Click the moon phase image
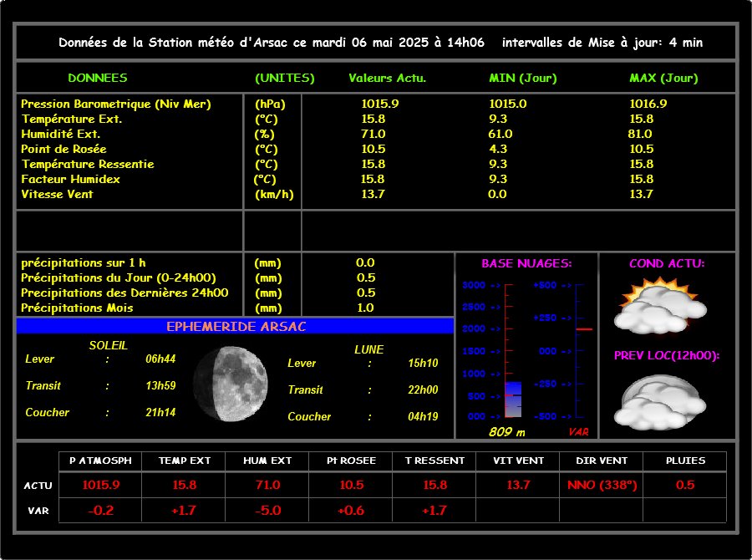This screenshot has height=560, width=752. [x=231, y=383]
